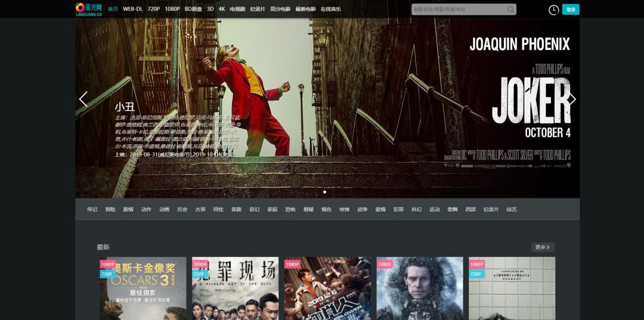Go to previous banner slide arrow

point(83,99)
